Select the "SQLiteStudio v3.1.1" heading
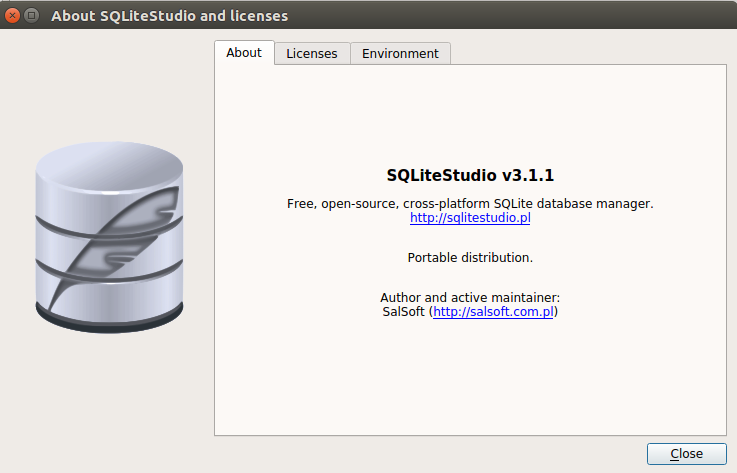Screen dimensions: 737x473 [470, 176]
